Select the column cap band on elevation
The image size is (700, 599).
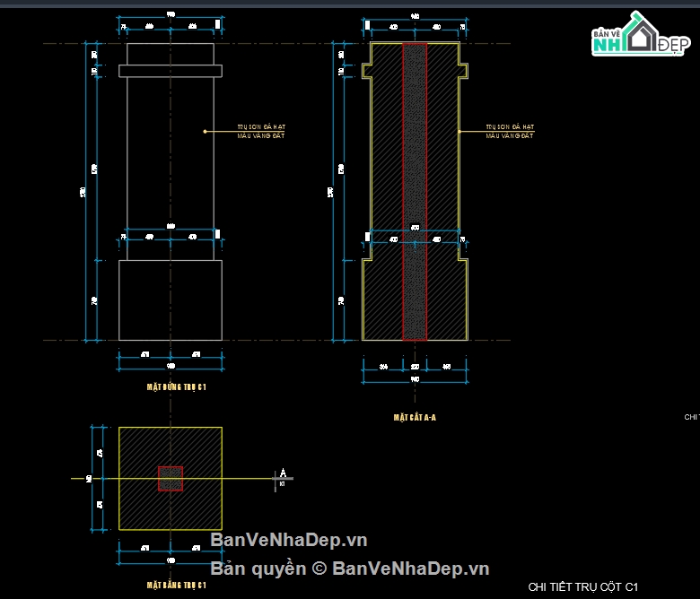[x=171, y=71]
